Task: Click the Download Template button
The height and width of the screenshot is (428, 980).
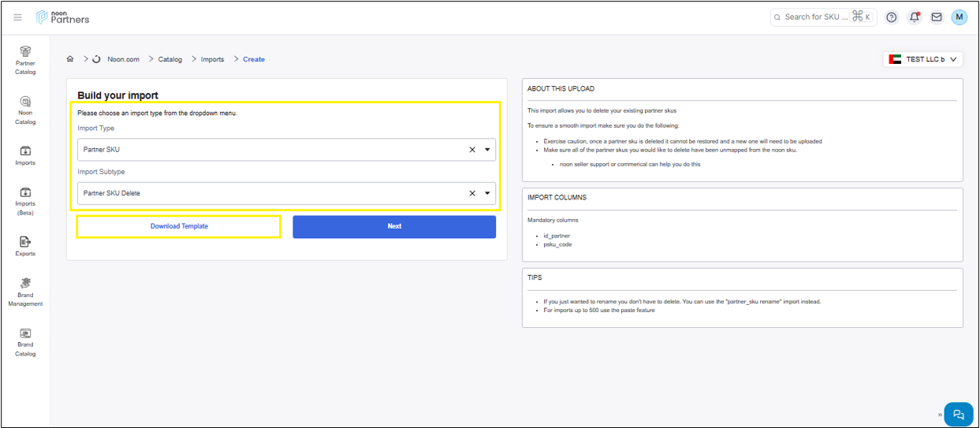Action: (179, 226)
